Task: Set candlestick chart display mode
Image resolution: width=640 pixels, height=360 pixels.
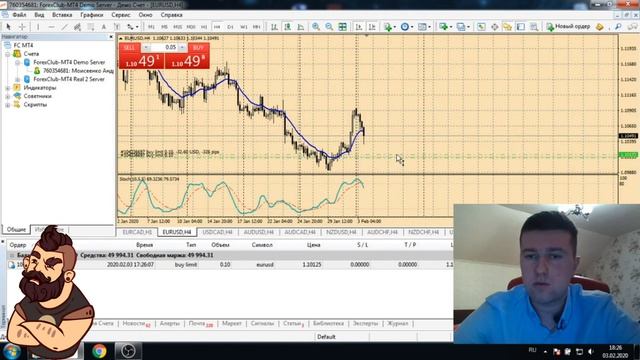Action: [x=287, y=27]
